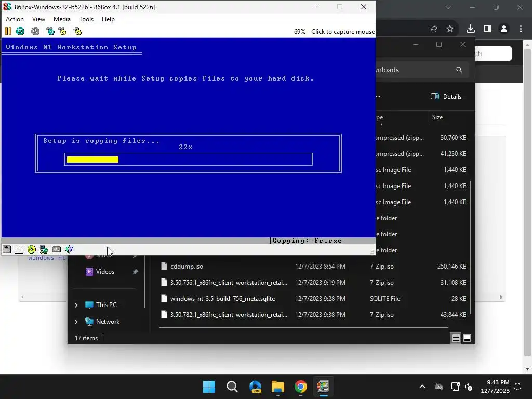Click the first empty floppy drive status icon

coord(7,250)
